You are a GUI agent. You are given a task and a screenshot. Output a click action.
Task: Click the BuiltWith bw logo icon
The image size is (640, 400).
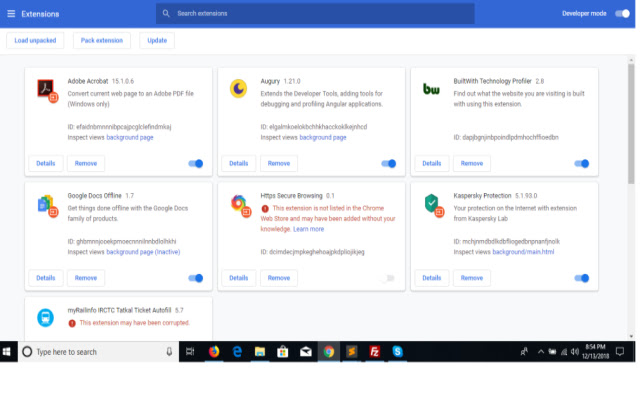coord(431,89)
